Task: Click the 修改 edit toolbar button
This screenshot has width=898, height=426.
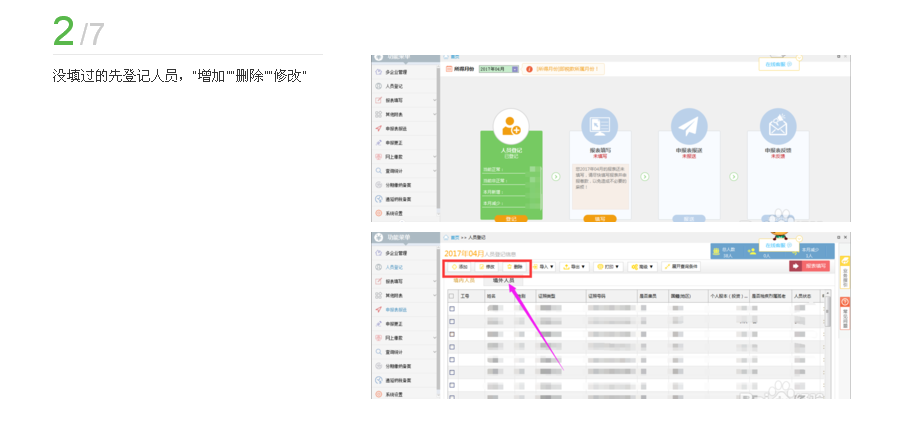Action: (486, 267)
